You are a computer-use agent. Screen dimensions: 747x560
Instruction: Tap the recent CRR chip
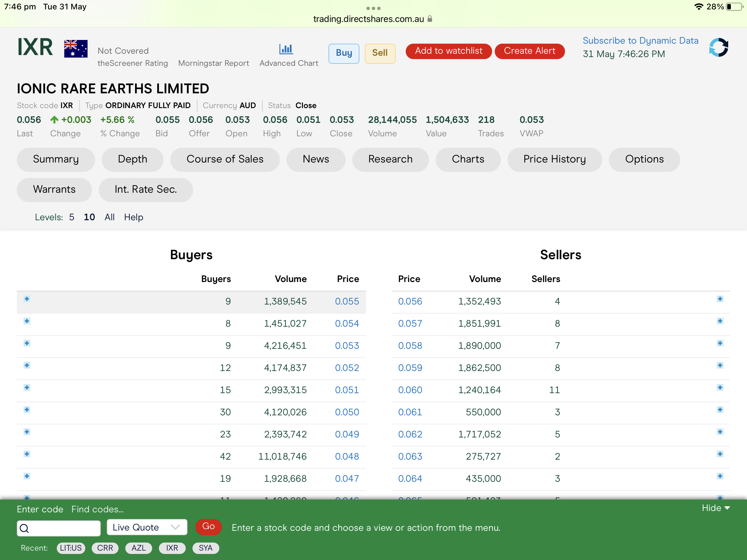[105, 548]
